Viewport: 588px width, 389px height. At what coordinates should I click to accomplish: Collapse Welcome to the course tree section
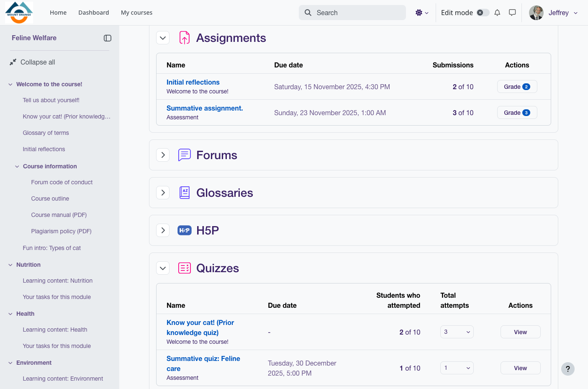pos(10,84)
